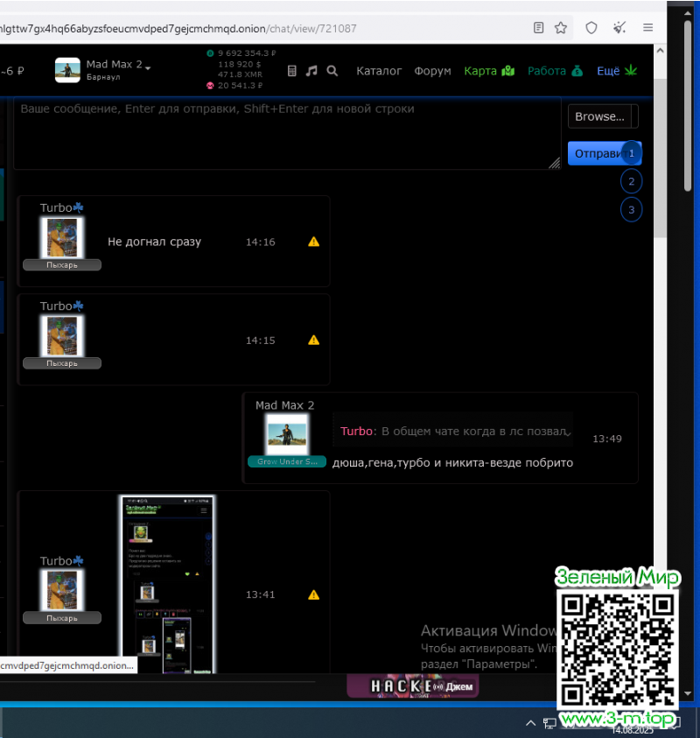Click the Отправить send button
700x738 pixels.
[597, 153]
